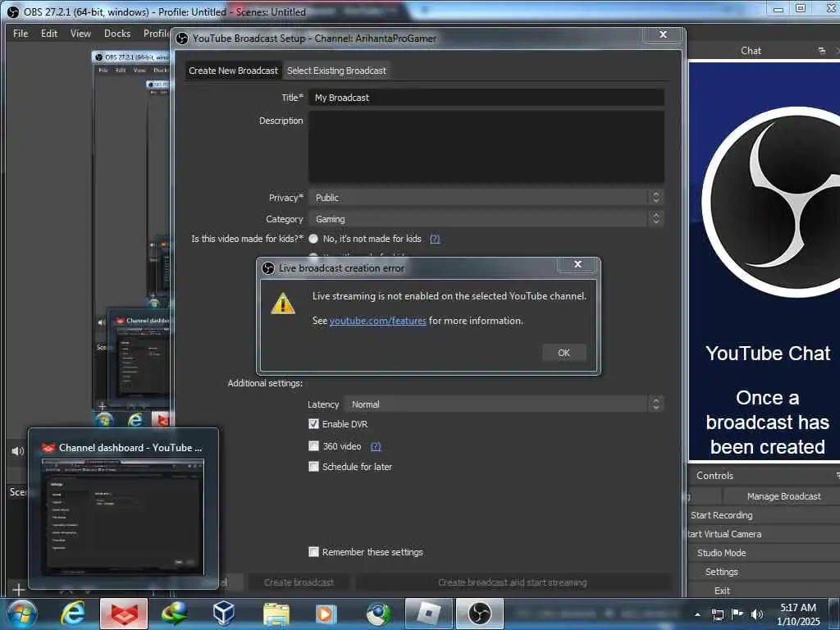Open Windows Explorer folder on taskbar

pos(276,614)
